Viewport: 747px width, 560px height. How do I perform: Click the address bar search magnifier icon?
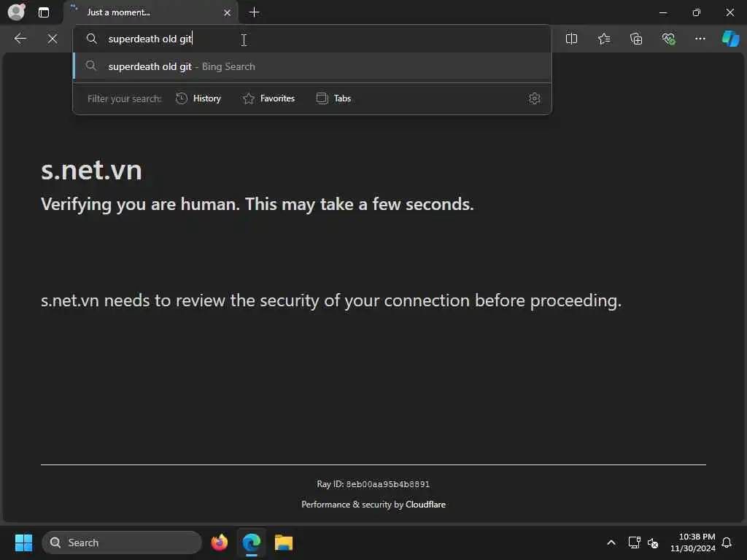(91, 39)
